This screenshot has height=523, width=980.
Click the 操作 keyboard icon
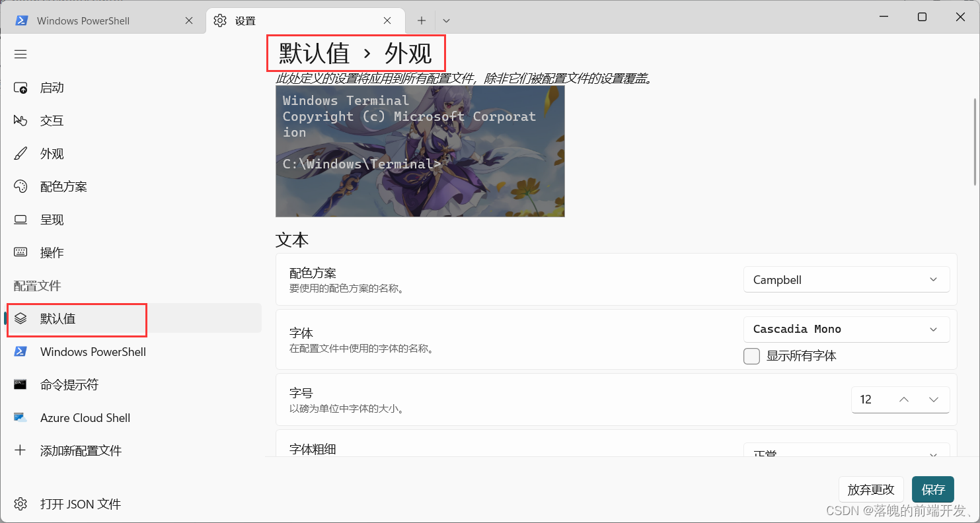20,252
